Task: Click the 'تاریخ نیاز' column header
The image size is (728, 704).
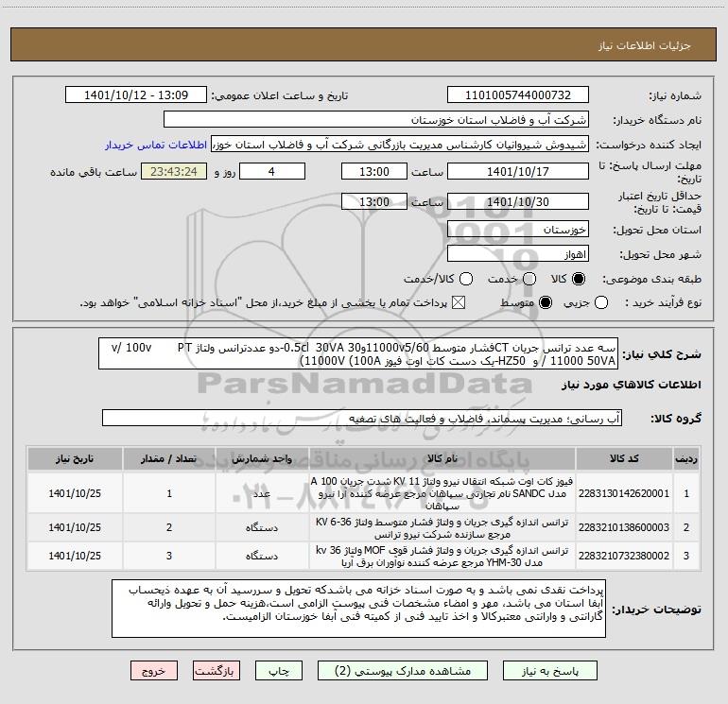Action: click(x=75, y=458)
